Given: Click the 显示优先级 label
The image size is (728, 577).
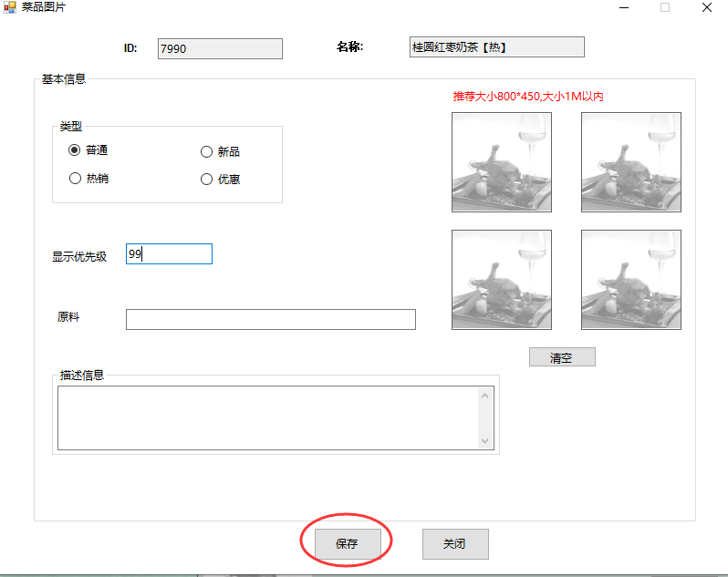Looking at the screenshot, I should click(79, 256).
